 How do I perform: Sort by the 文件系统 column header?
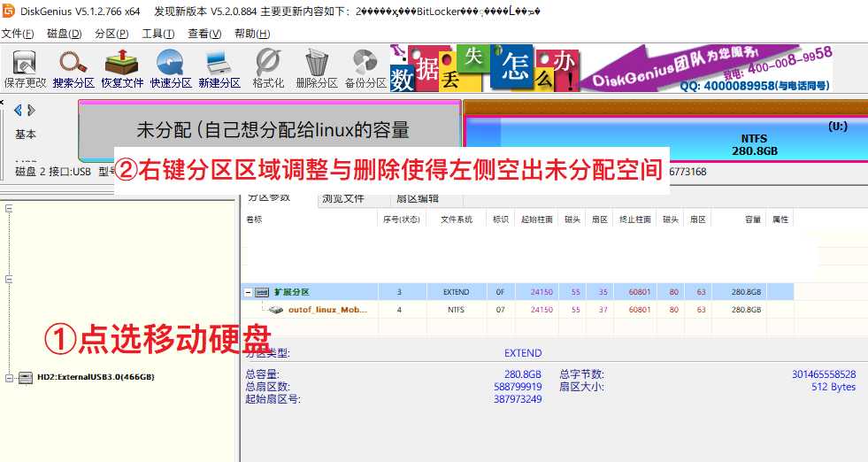[457, 219]
